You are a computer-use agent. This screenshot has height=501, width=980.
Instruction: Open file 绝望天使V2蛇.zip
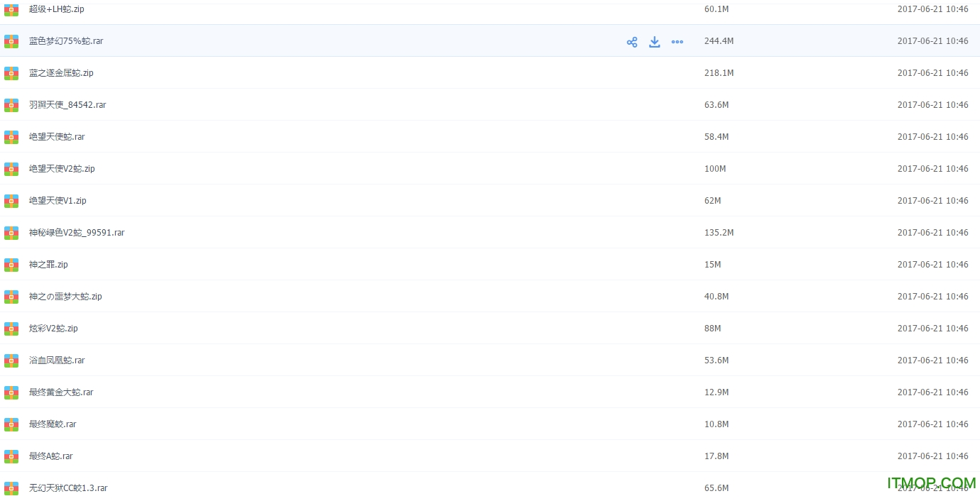coord(62,169)
